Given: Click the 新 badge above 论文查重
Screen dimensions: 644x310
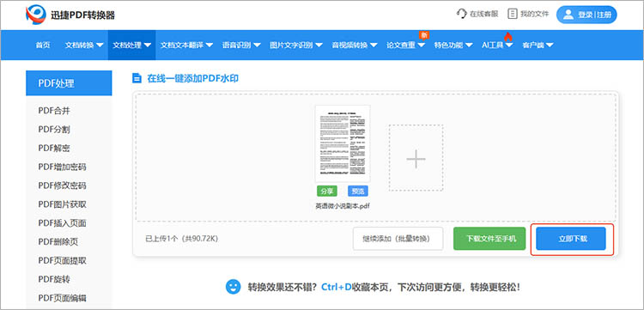Looking at the screenshot, I should [x=424, y=35].
